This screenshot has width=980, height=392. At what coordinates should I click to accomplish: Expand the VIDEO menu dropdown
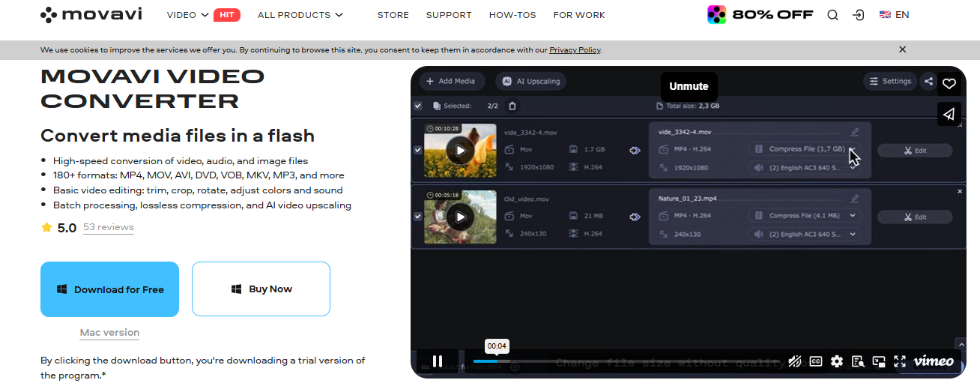coord(187,15)
